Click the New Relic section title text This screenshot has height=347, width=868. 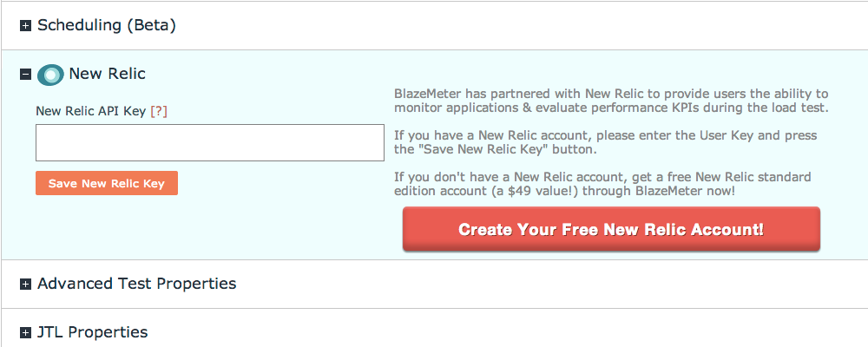point(108,74)
